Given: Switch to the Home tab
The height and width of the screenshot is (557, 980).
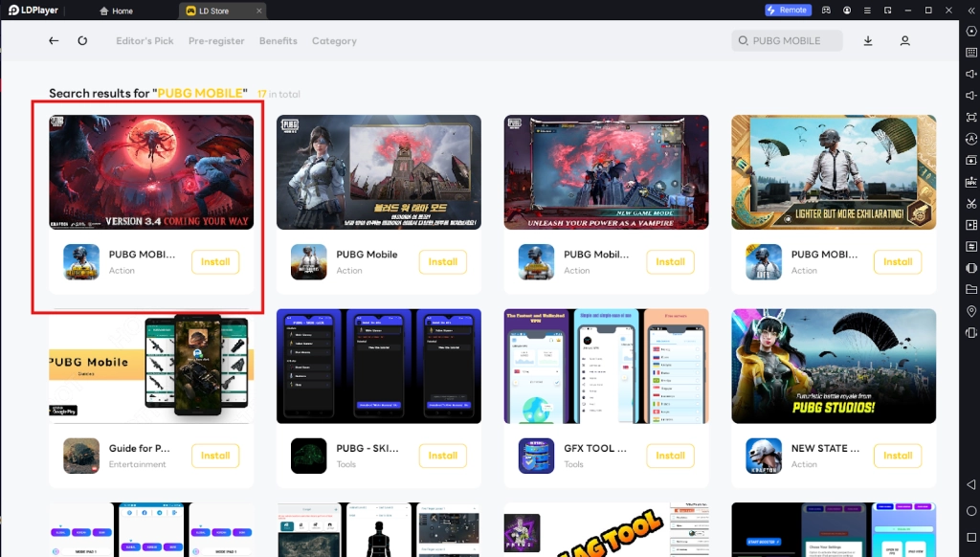Looking at the screenshot, I should click(116, 11).
